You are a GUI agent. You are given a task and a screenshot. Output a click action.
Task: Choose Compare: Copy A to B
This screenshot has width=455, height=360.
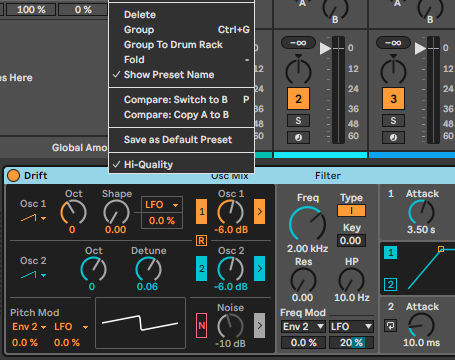[x=182, y=115]
